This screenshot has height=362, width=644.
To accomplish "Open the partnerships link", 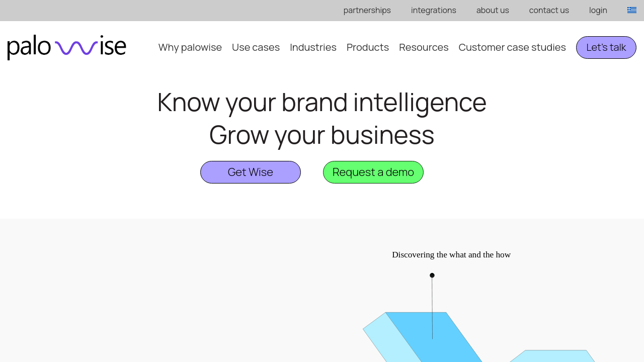I will coord(367,10).
